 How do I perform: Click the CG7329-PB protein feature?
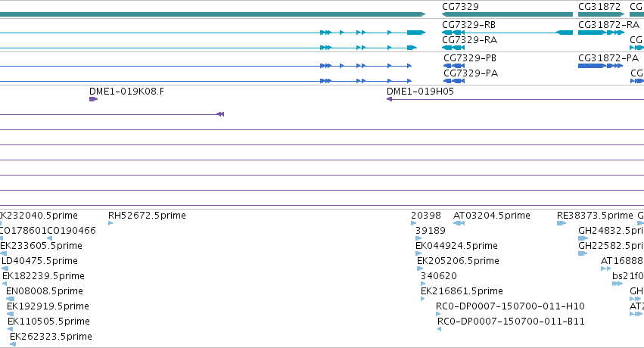click(453, 66)
